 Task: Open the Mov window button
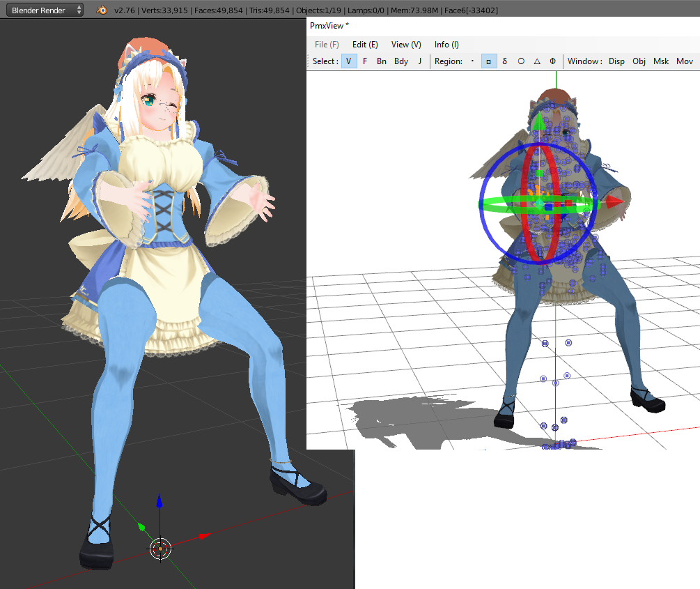pyautogui.click(x=685, y=61)
